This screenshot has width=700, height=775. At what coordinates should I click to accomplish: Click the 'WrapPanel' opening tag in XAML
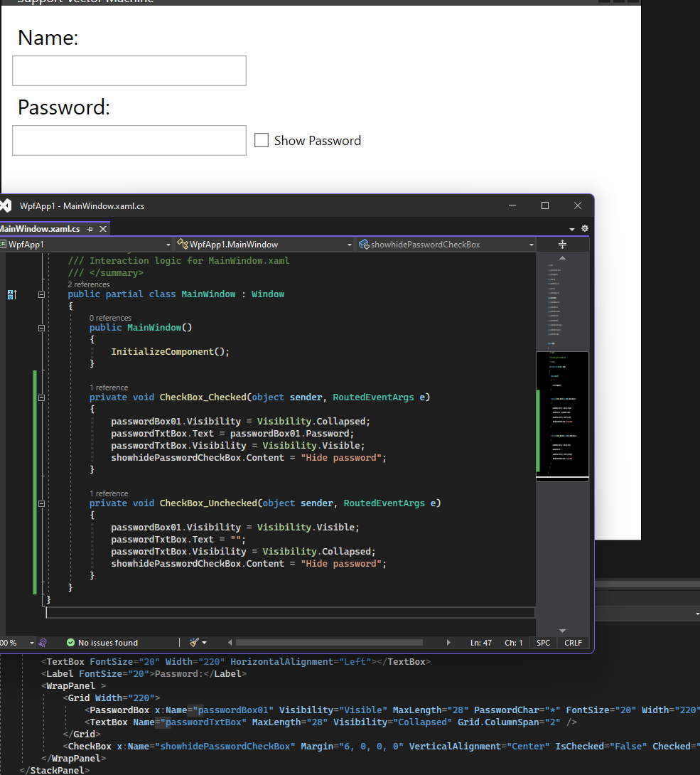tap(74, 686)
